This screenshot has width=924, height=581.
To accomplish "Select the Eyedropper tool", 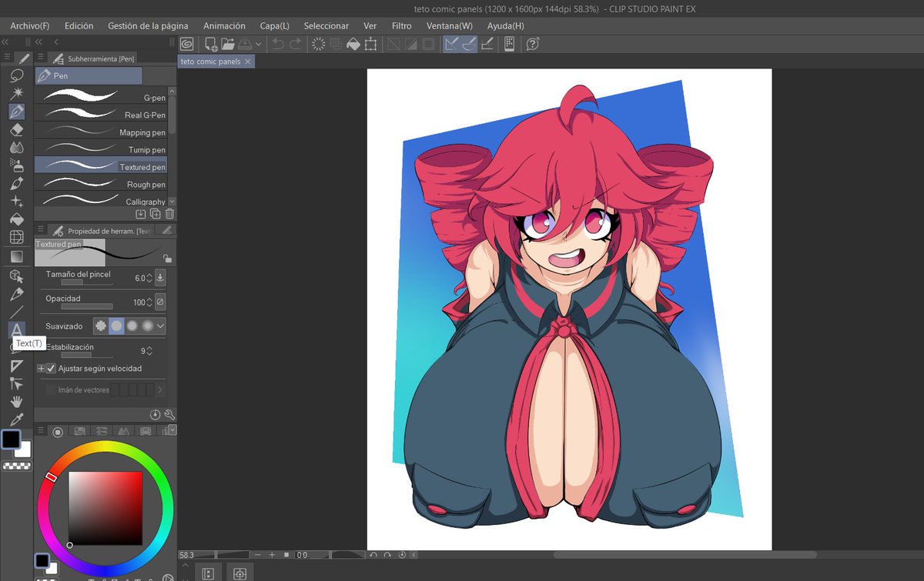I will [x=17, y=421].
